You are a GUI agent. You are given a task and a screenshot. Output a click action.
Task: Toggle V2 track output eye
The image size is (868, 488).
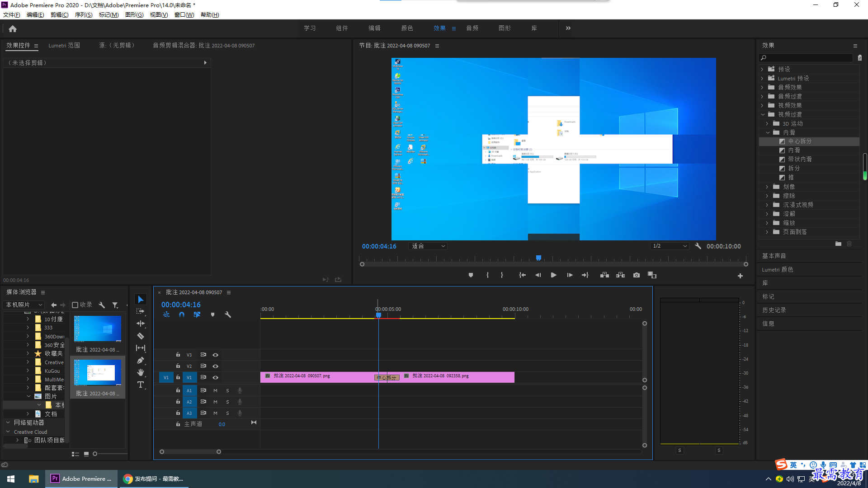(216, 366)
